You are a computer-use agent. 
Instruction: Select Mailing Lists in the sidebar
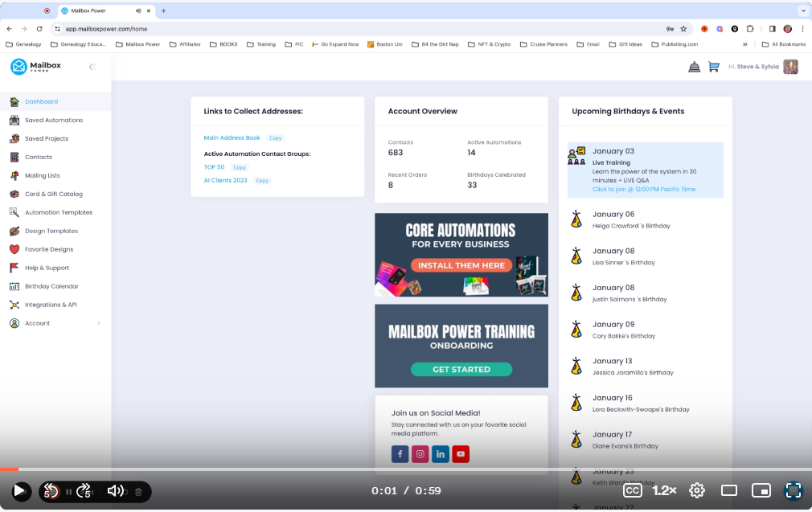coord(42,176)
